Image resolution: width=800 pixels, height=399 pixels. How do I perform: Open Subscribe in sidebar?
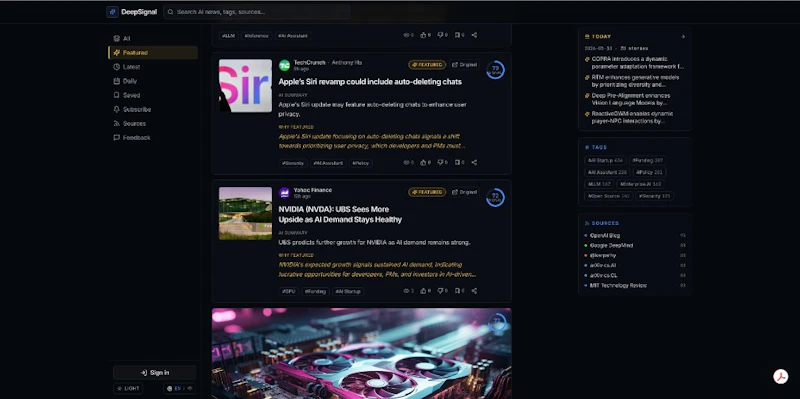pyautogui.click(x=153, y=110)
